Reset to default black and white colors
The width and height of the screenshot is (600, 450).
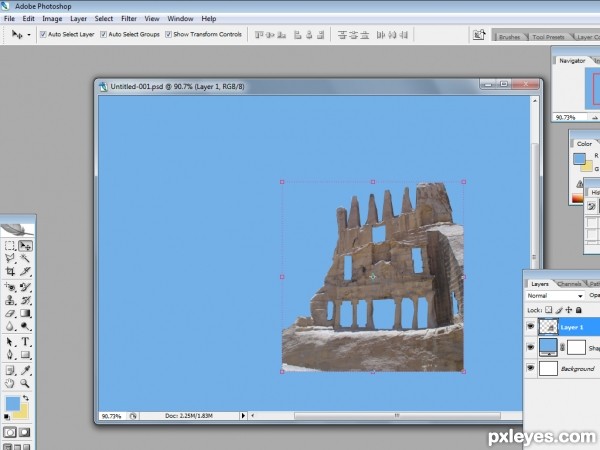click(x=7, y=417)
